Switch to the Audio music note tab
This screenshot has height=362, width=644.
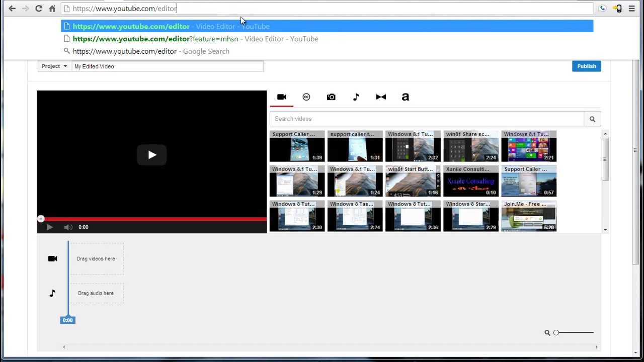pyautogui.click(x=356, y=97)
